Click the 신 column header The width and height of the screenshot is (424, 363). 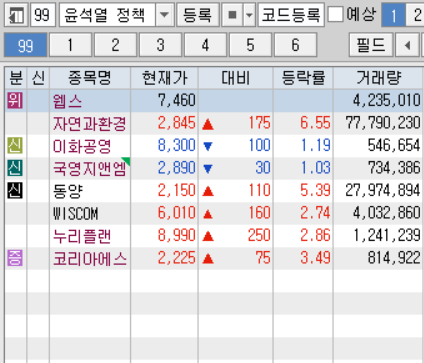[38, 78]
